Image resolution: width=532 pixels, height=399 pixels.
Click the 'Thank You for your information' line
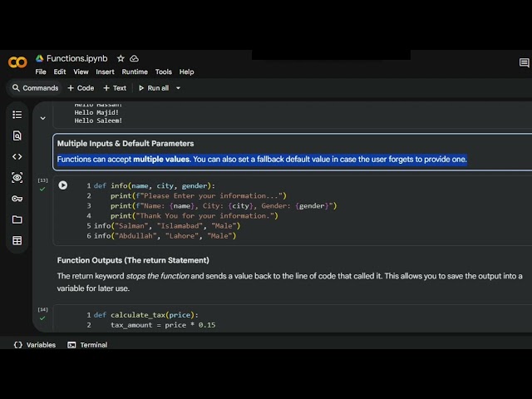(194, 216)
